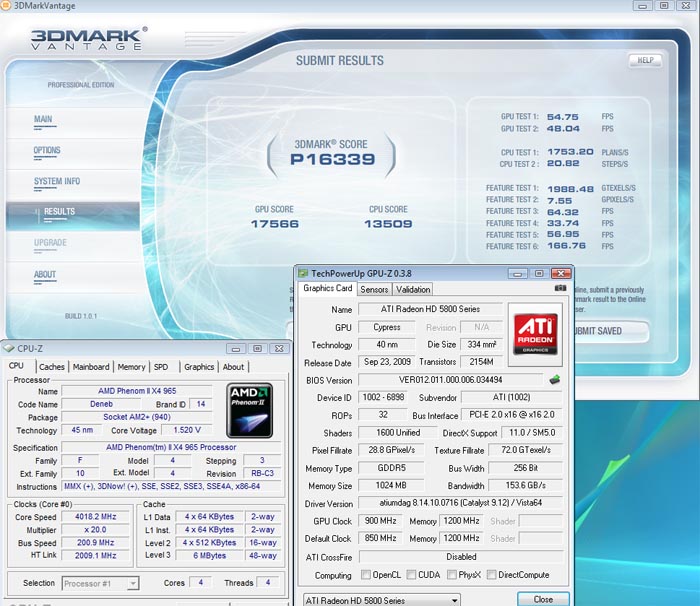Click the GPU-Z screenshot camera icon
This screenshot has width=700, height=606.
[x=560, y=288]
